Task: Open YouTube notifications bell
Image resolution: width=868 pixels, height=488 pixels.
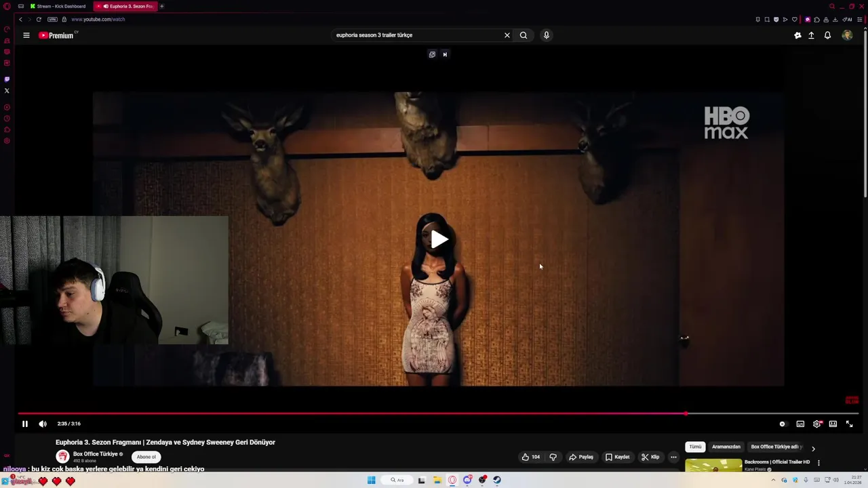Action: point(827,35)
